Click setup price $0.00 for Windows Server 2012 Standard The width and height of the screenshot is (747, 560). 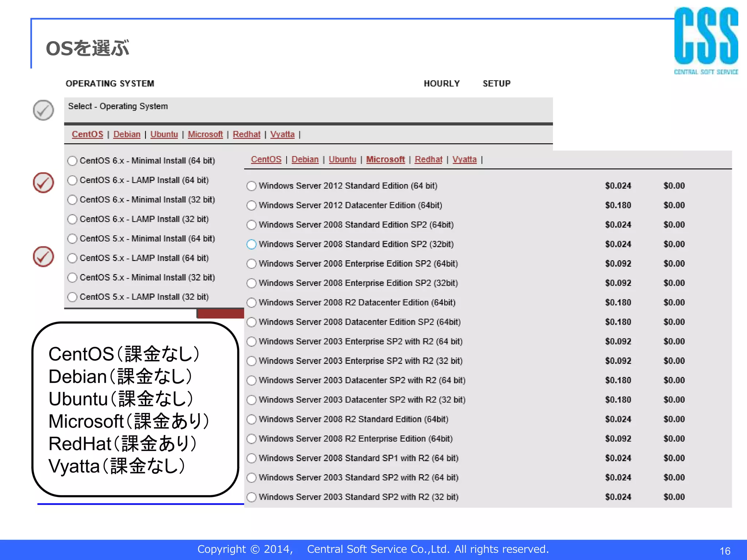674,186
